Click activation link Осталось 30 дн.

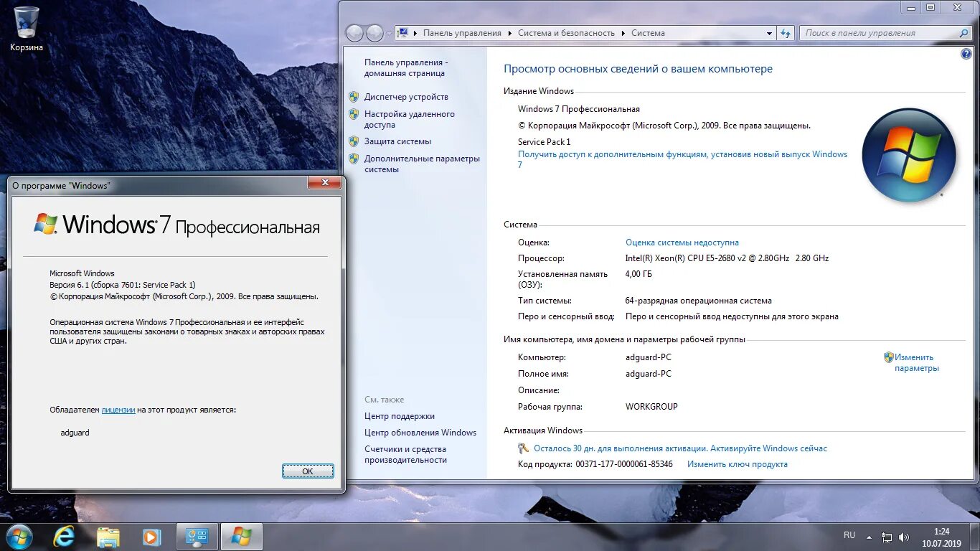click(x=680, y=448)
